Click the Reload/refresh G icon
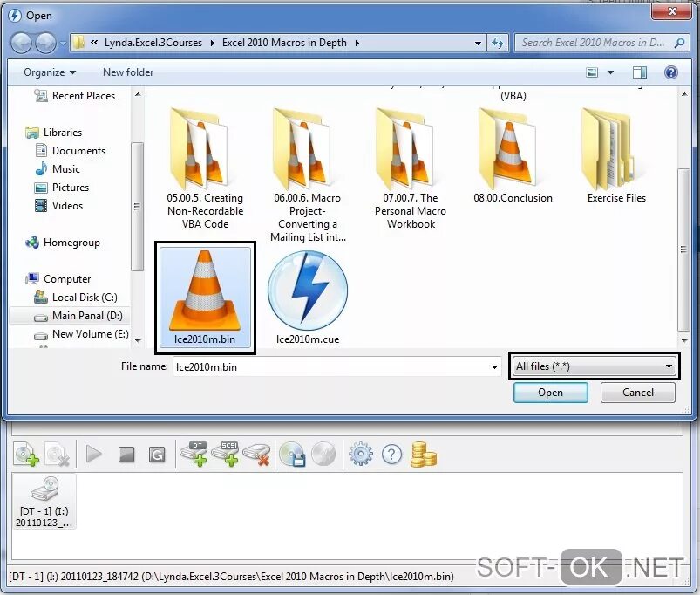This screenshot has width=700, height=595. pos(157,455)
